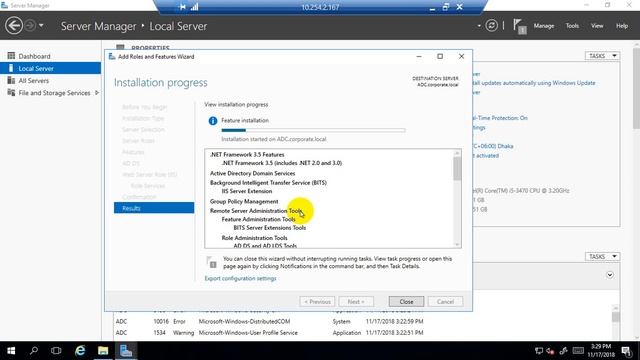Expand File and Storage Services arrow
Viewport: 640px width, 360px height.
tap(97, 93)
